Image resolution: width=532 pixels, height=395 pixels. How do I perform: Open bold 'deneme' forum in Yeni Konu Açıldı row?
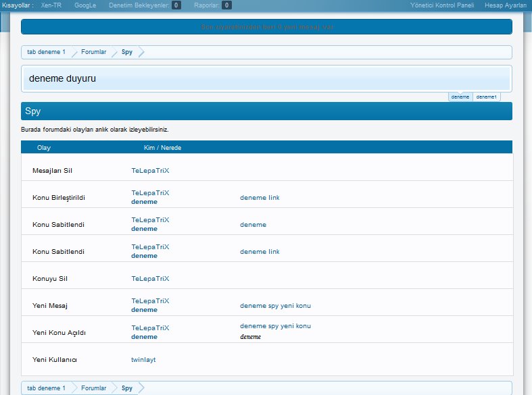point(144,337)
